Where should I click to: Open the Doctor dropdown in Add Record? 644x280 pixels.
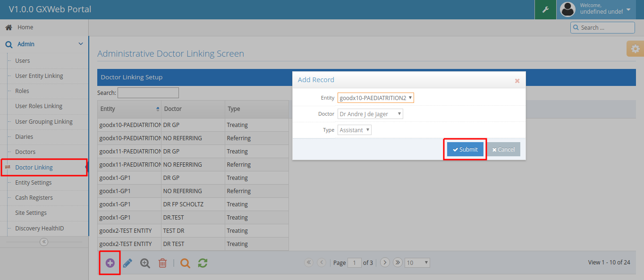click(371, 114)
